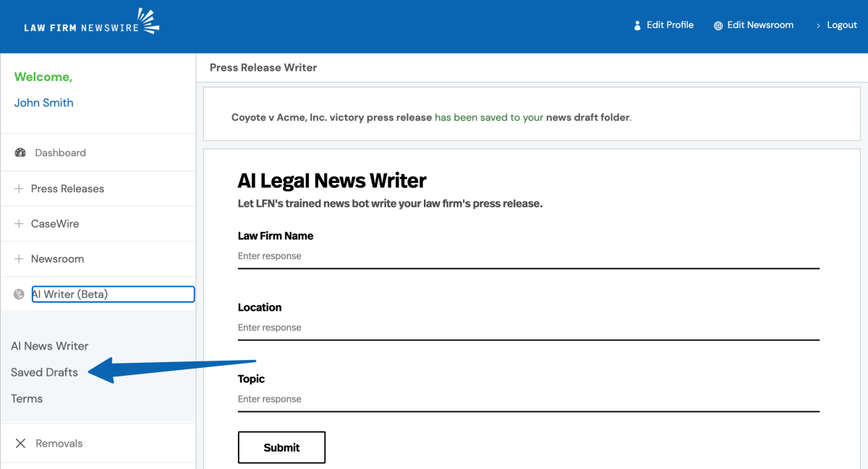Viewport: 868px width, 469px height.
Task: Expand the Newsroom plus icon
Action: click(19, 259)
